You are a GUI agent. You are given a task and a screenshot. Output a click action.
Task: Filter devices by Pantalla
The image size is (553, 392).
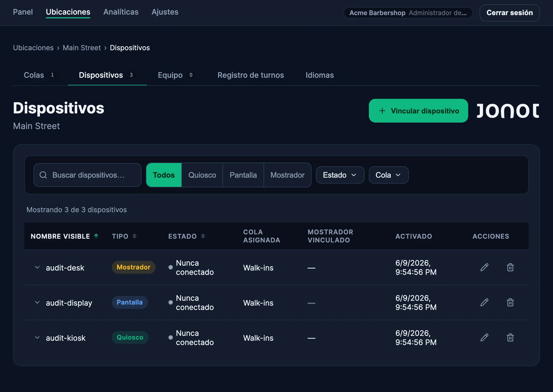pyautogui.click(x=243, y=175)
